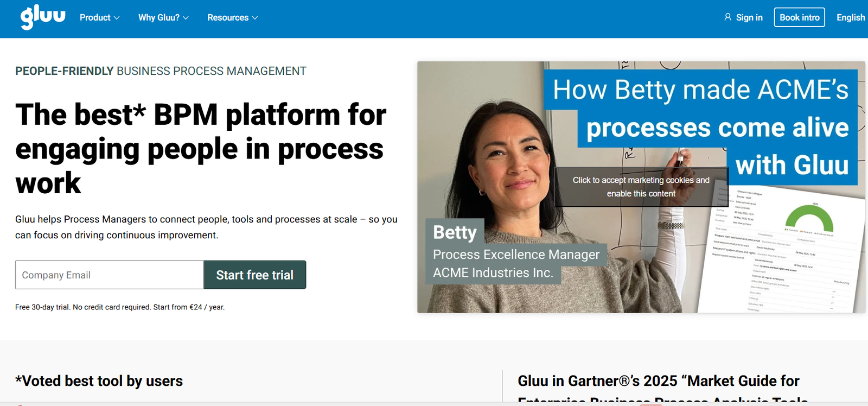
Task: Focus the Company Email input field
Action: tap(109, 275)
